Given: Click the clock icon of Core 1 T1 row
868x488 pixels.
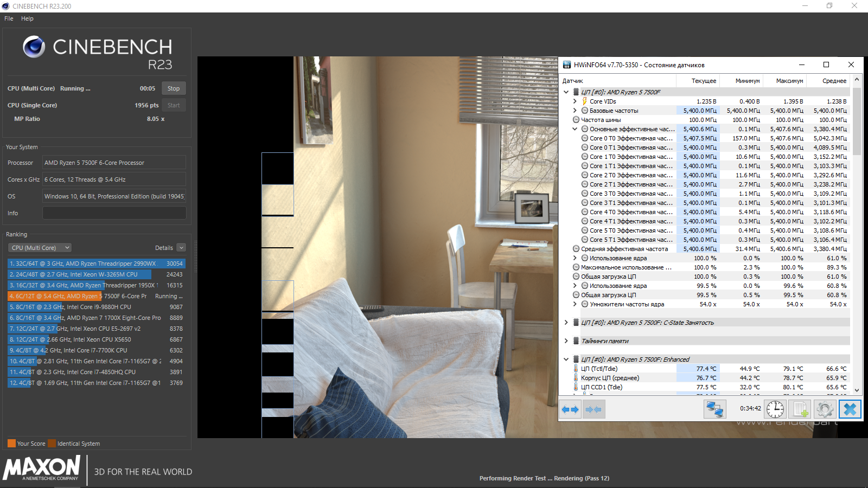Looking at the screenshot, I should coord(585,166).
